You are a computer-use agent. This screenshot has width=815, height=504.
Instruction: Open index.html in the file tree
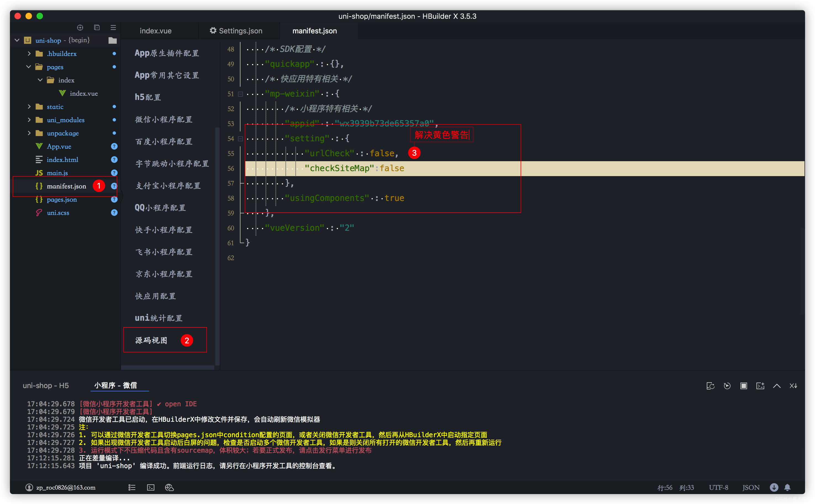tap(62, 160)
